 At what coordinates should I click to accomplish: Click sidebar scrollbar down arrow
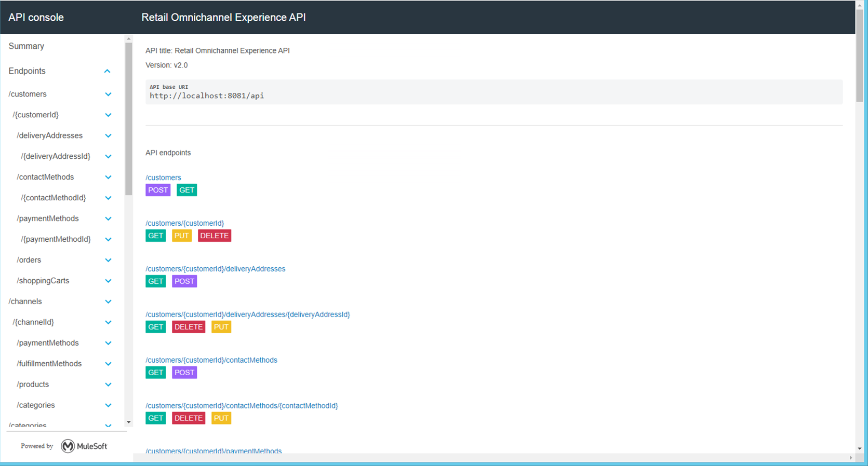(x=129, y=422)
